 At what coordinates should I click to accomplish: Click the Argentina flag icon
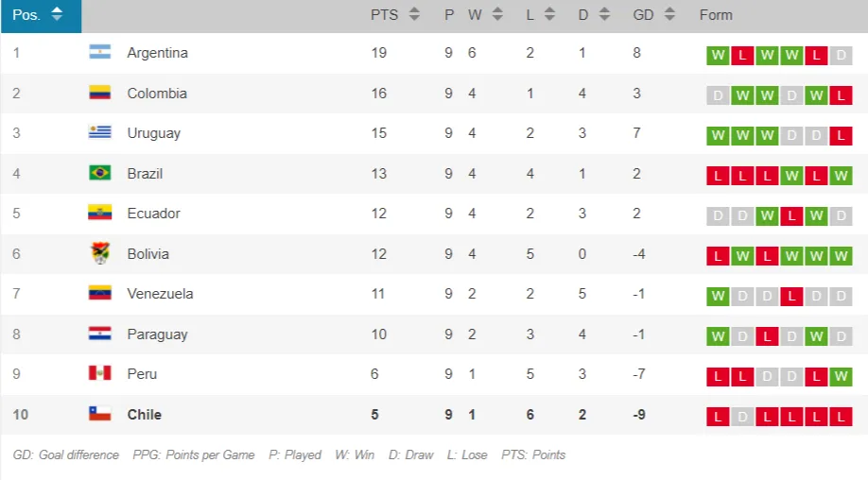click(x=100, y=53)
